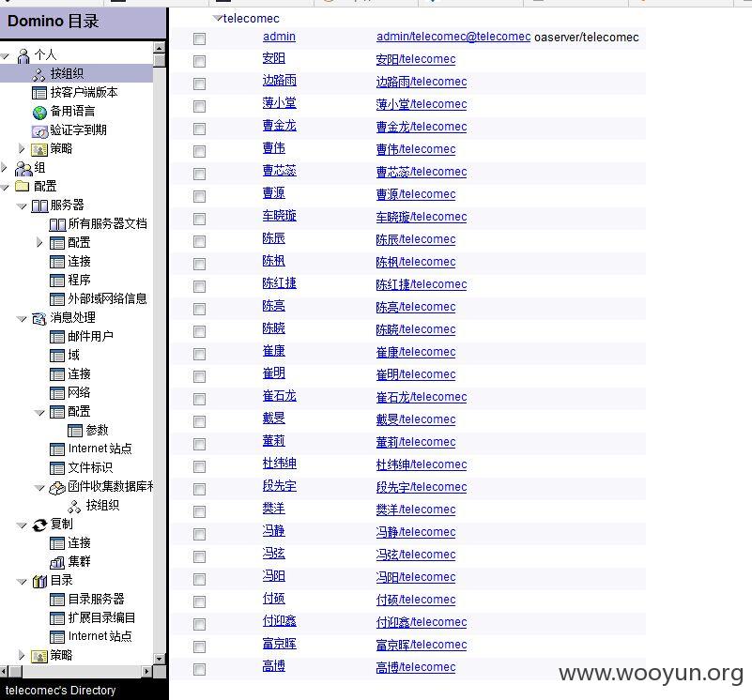Collapse the 目录 tree node

[x=22, y=582]
